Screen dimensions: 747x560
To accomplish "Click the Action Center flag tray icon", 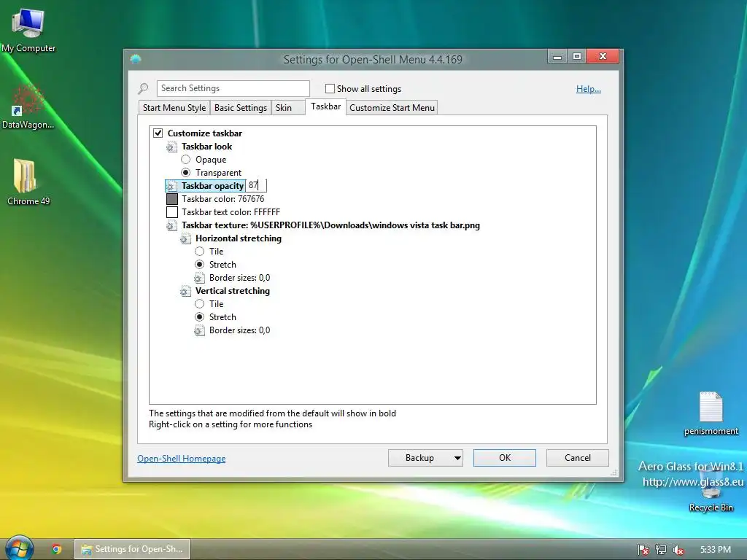I will pos(643,550).
